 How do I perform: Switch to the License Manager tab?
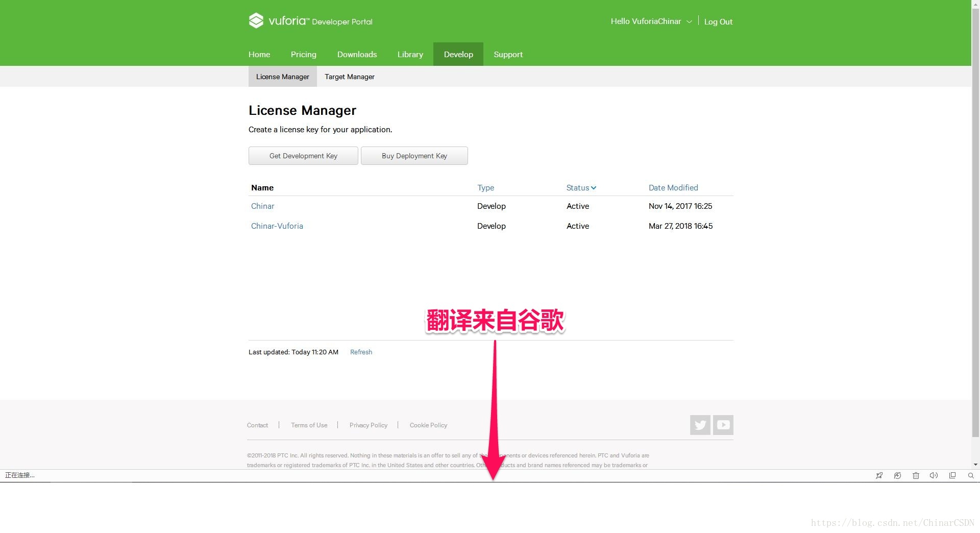coord(283,77)
